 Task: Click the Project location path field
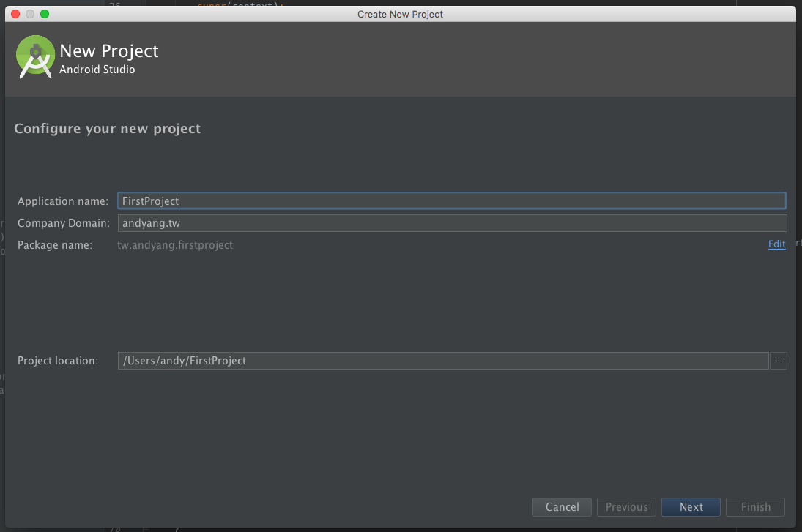443,361
